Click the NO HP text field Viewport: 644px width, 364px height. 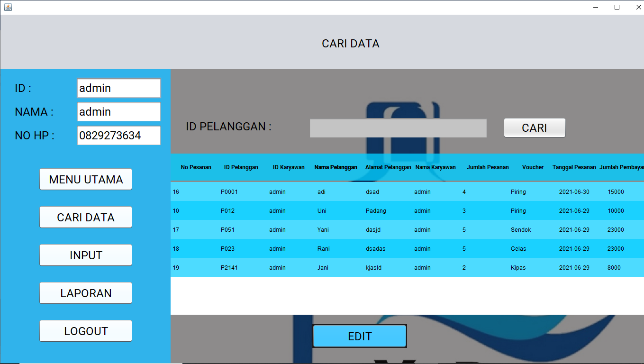pos(118,136)
